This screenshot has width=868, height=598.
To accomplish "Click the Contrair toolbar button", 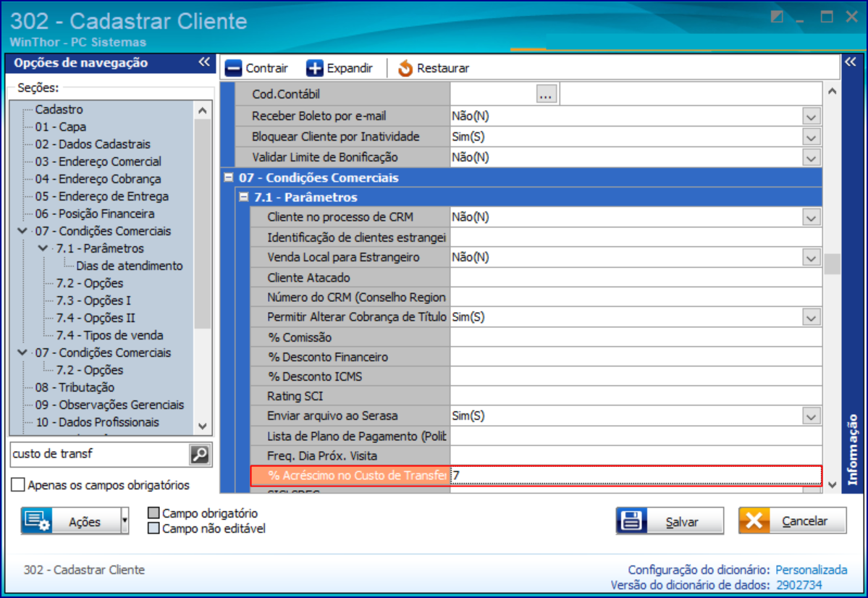I will click(257, 69).
